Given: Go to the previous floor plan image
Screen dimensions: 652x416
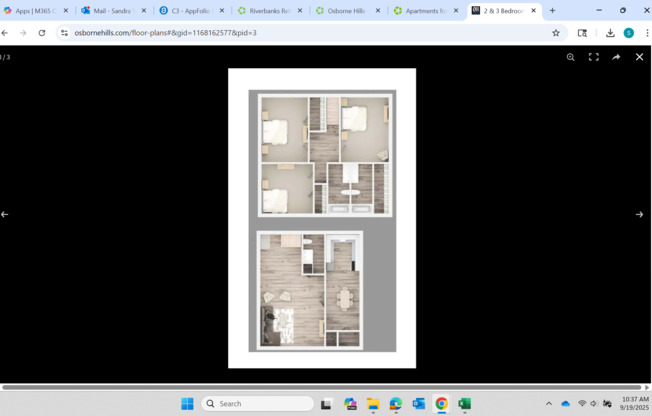Looking at the screenshot, I should (5, 214).
